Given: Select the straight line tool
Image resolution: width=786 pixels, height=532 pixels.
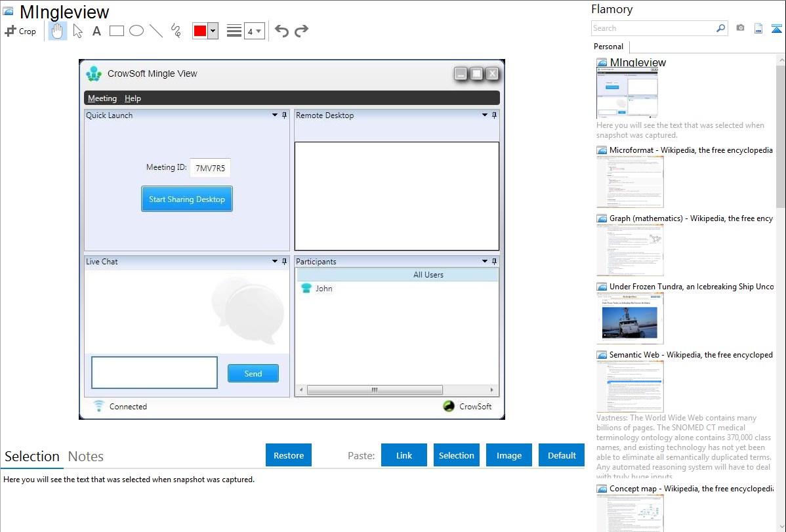Looking at the screenshot, I should pos(156,31).
